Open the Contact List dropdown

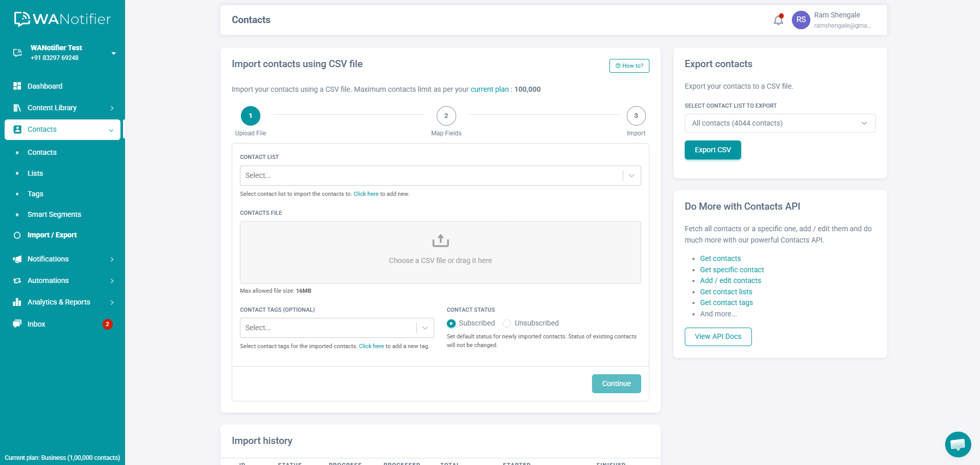point(440,175)
